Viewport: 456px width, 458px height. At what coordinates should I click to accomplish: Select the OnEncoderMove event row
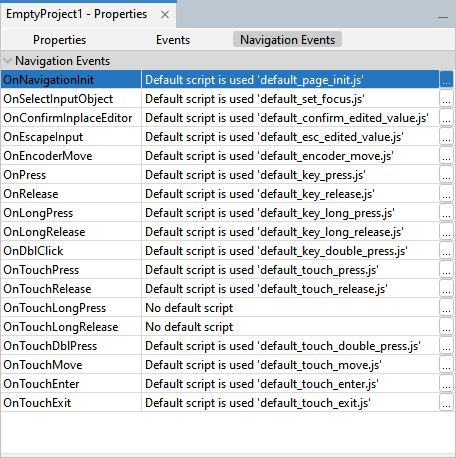pyautogui.click(x=228, y=156)
